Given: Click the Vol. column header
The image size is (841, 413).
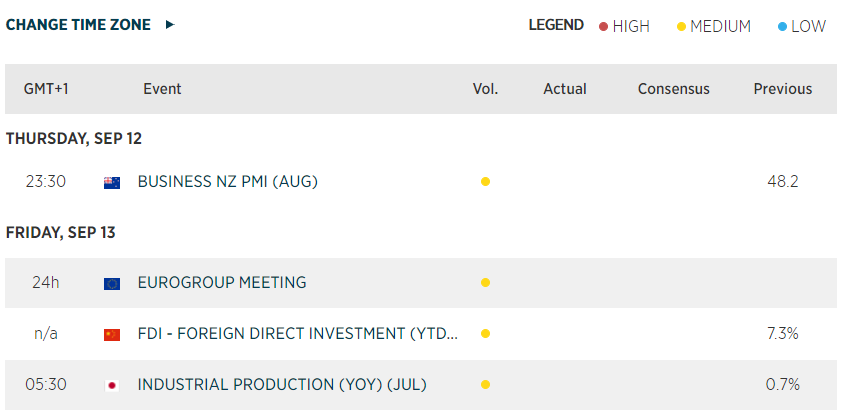Looking at the screenshot, I should pos(485,89).
